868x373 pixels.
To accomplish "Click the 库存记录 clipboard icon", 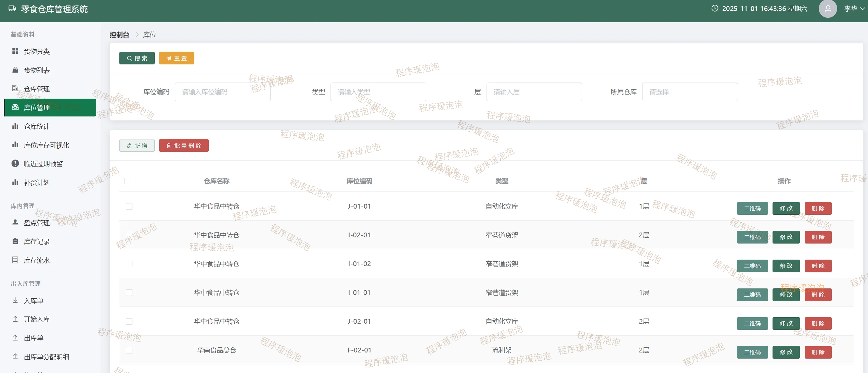I will tap(15, 241).
